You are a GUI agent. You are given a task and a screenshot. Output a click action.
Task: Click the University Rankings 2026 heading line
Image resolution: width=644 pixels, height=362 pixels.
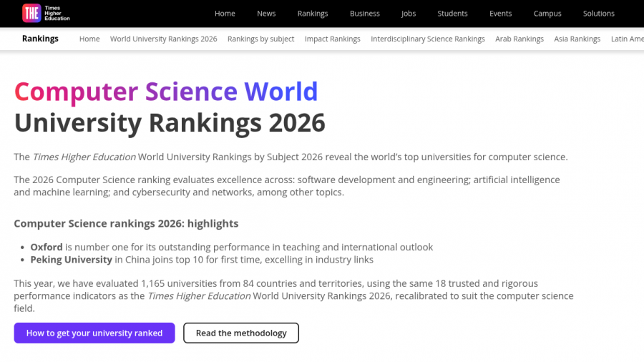point(170,123)
